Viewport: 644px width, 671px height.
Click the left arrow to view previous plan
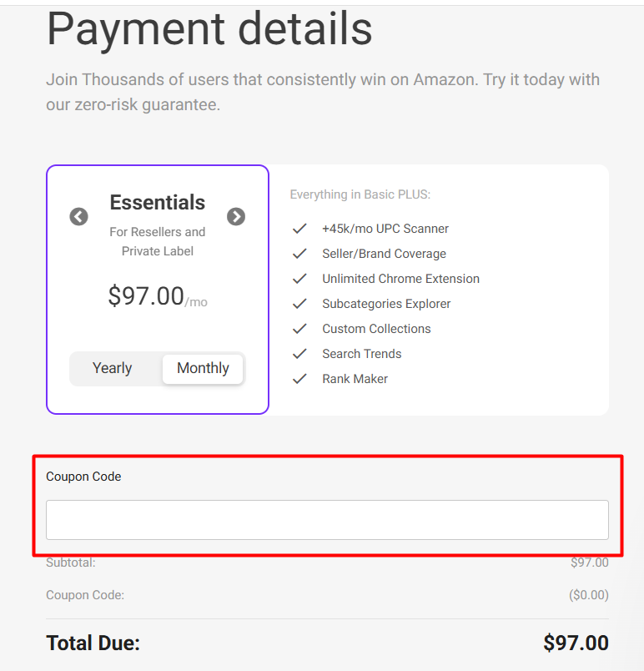click(x=78, y=216)
